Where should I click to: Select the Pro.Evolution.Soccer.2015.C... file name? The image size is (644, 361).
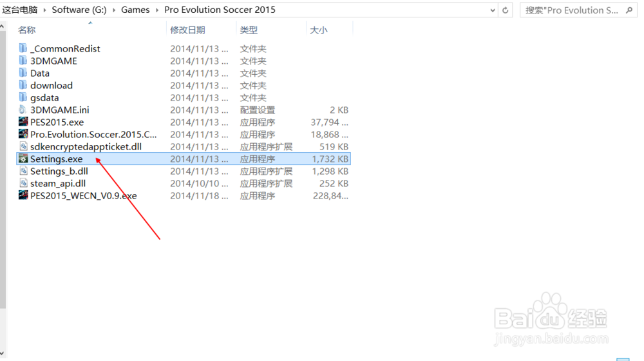(93, 135)
